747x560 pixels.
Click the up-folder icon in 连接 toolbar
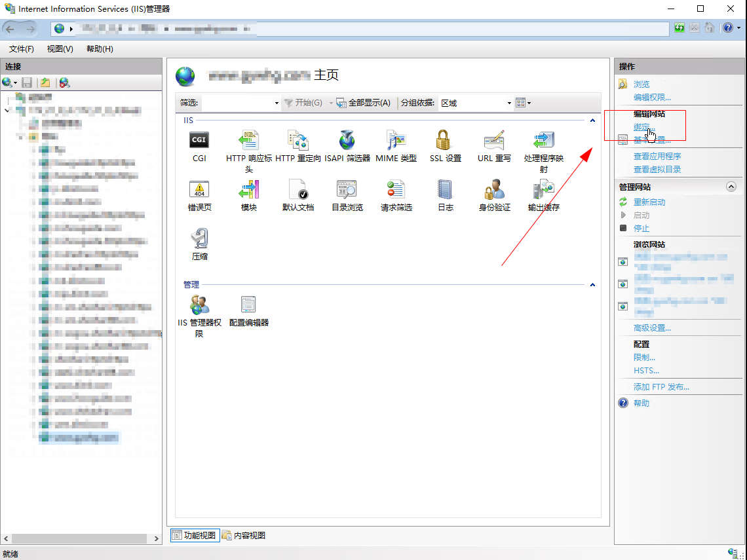pyautogui.click(x=45, y=83)
